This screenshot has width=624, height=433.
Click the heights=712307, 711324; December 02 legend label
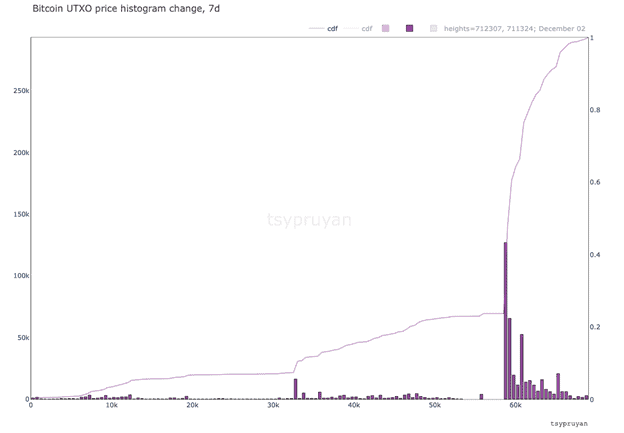click(x=514, y=28)
